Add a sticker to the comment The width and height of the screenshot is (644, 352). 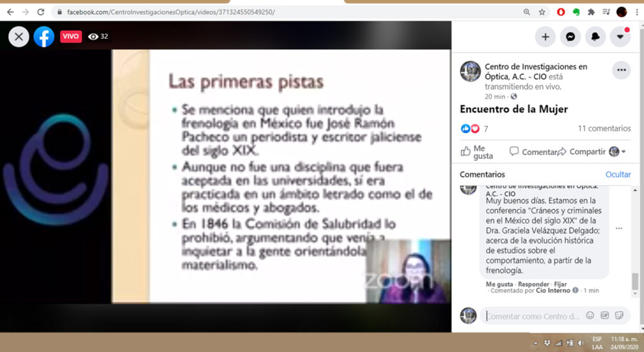tap(619, 315)
